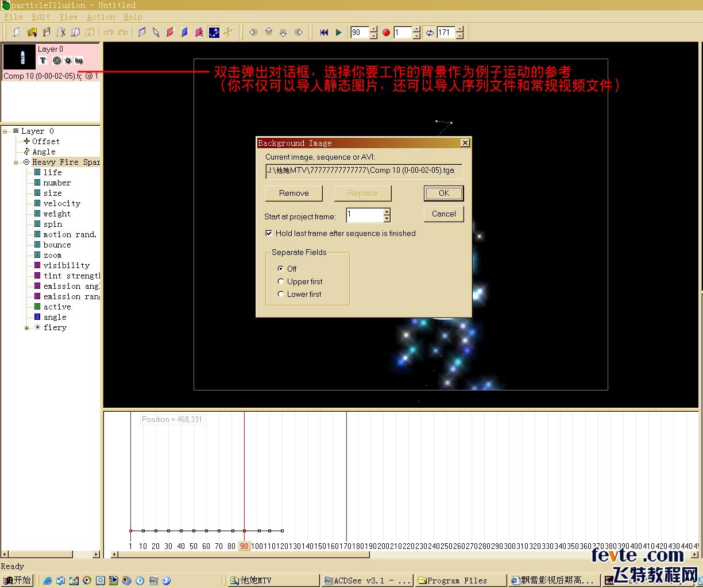Click the Open project folder icon
The image size is (703, 588).
coord(32,33)
